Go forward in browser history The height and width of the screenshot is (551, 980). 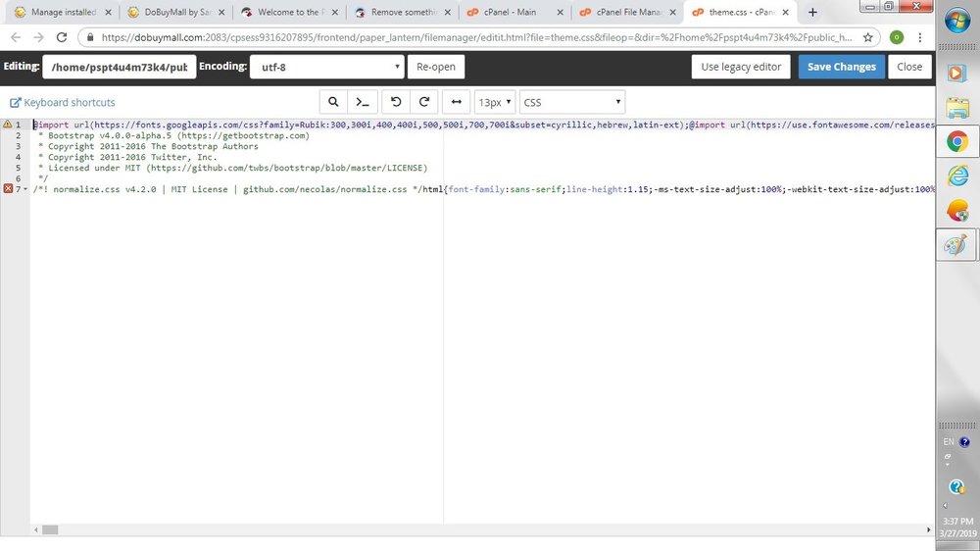tap(39, 37)
